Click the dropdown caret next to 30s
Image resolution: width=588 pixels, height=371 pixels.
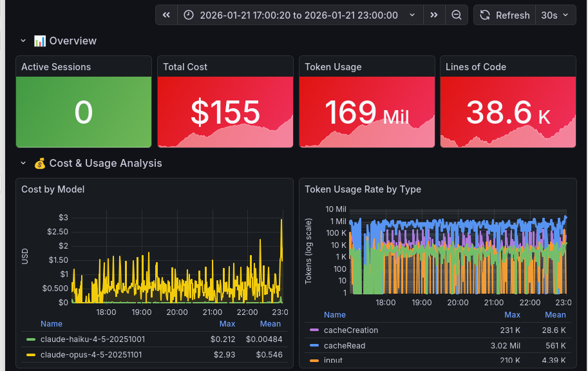(x=565, y=15)
